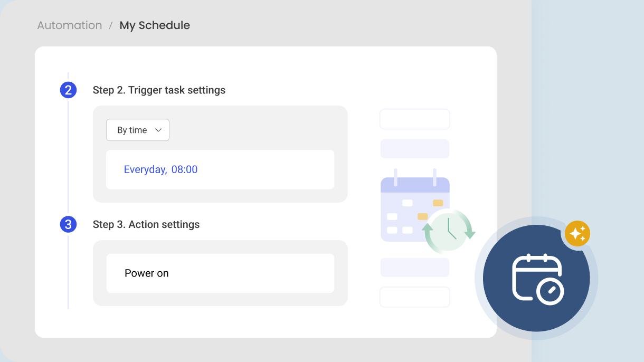Select My Schedule breadcrumb item
Screen dimensions: 644x362
155,25
